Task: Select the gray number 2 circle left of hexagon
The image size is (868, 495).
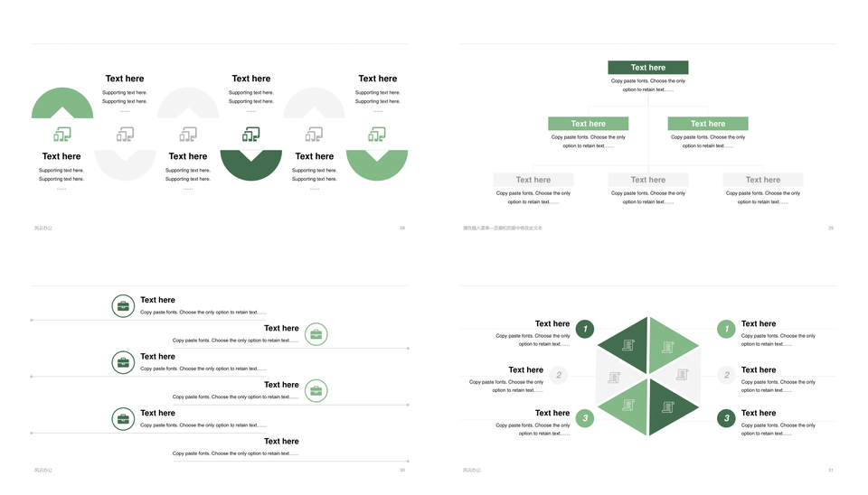Action: pos(559,375)
